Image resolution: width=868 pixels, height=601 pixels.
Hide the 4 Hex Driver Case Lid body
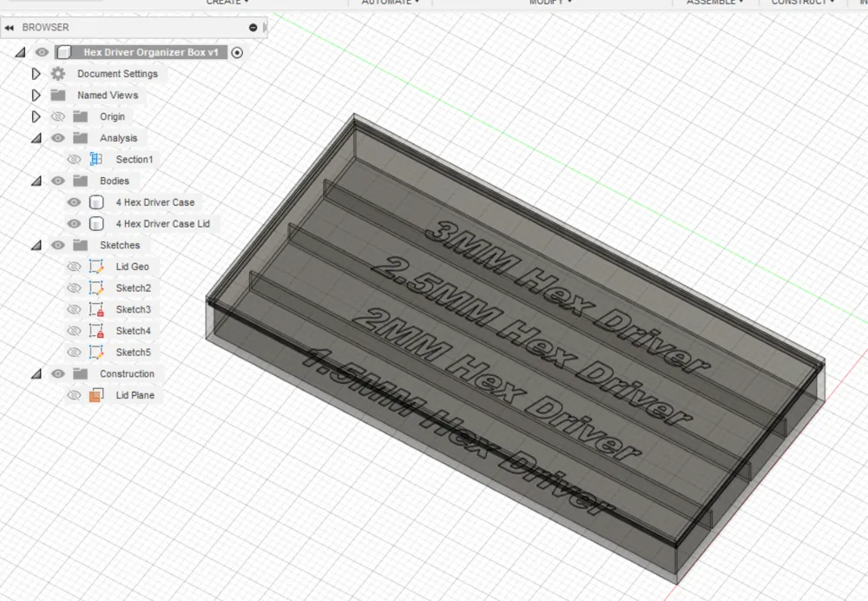coord(74,224)
